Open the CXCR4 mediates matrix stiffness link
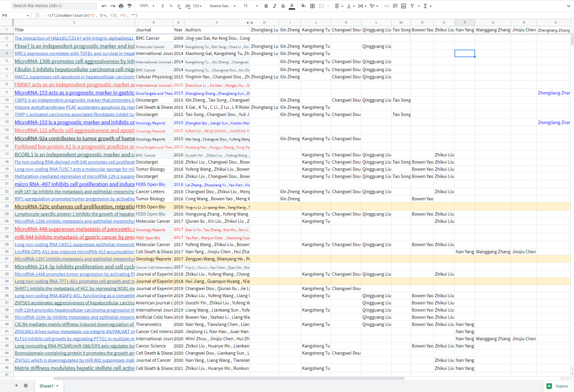The image size is (574, 392). tap(74, 324)
